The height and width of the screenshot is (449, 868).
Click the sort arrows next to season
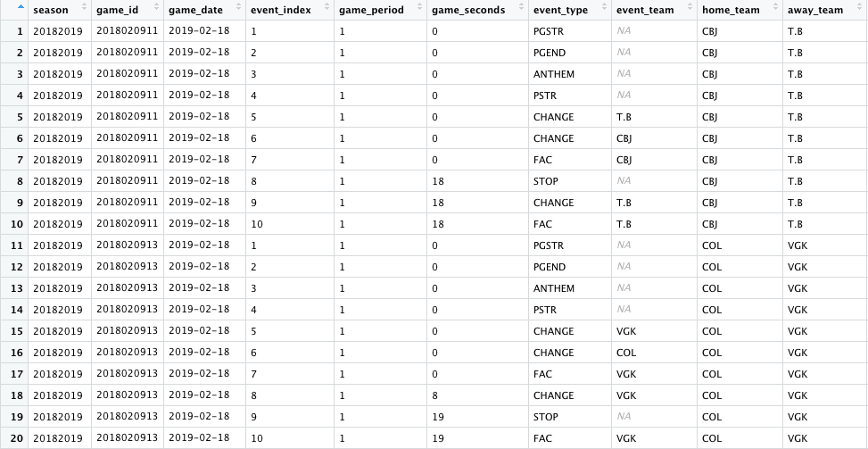(84, 11)
